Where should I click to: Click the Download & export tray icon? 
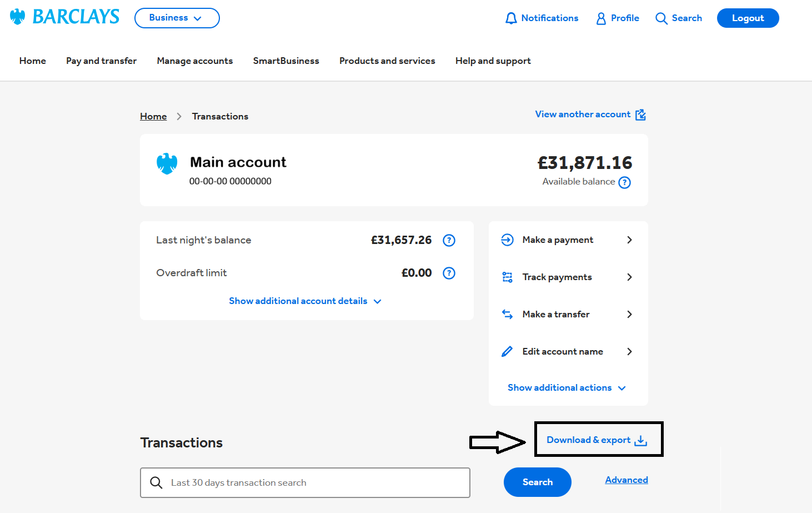tap(641, 440)
